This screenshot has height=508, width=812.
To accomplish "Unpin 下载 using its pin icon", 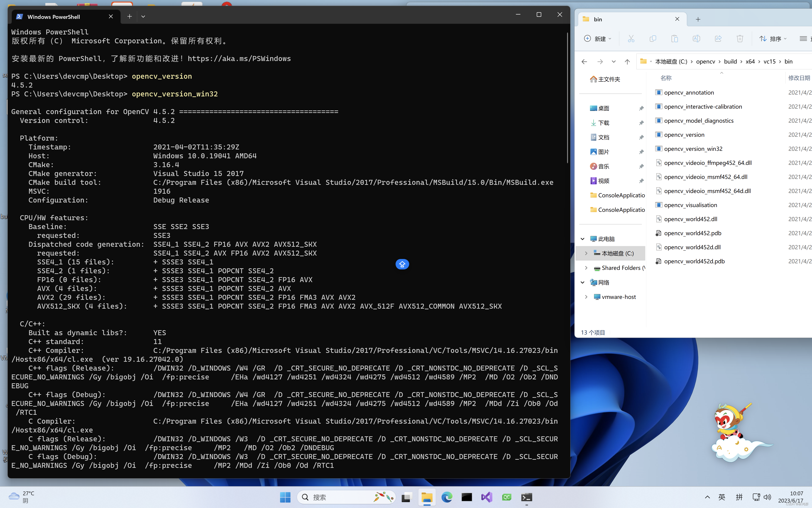I will click(x=641, y=123).
